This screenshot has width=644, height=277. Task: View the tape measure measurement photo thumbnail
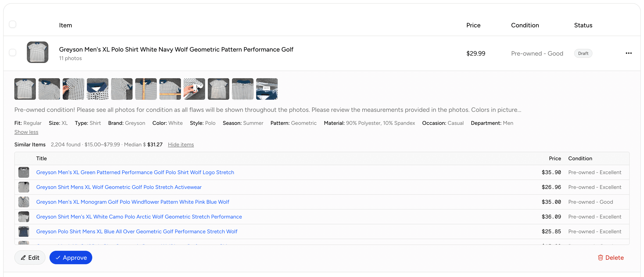(146, 89)
